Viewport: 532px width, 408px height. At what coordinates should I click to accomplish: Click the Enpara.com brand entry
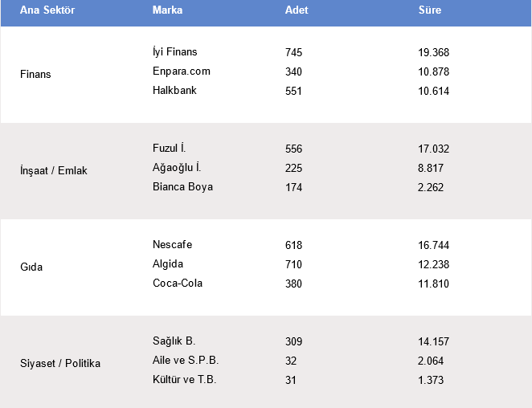(x=182, y=71)
